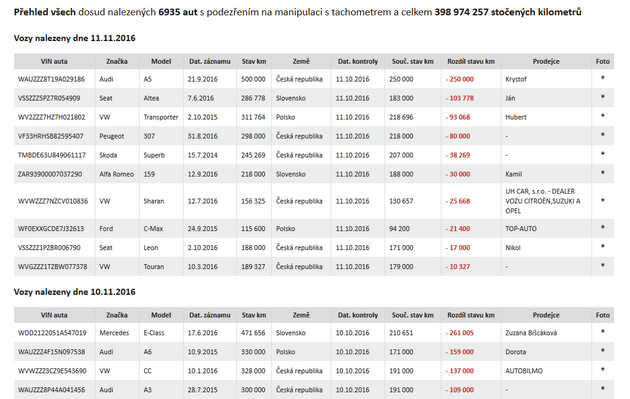Select VIN WVWZZZ7NZCV010836
Viewport: 630px width, 399px height.
(x=53, y=201)
